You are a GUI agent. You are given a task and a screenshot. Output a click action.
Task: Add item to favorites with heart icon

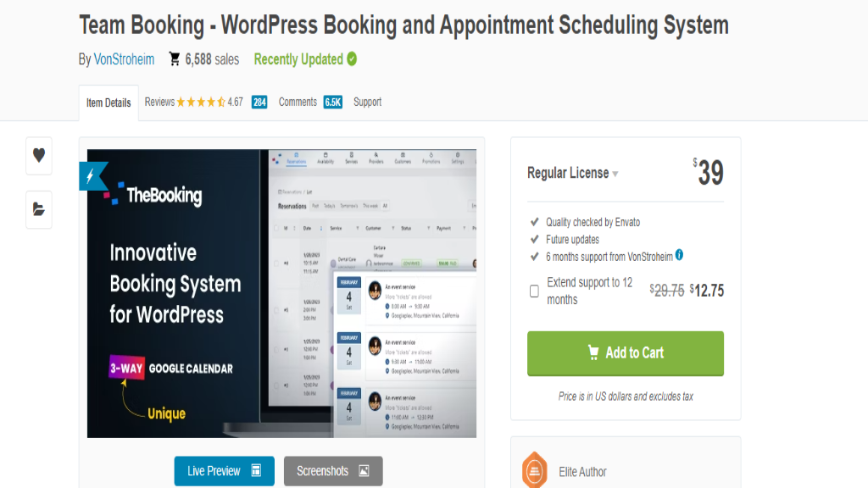(x=39, y=156)
